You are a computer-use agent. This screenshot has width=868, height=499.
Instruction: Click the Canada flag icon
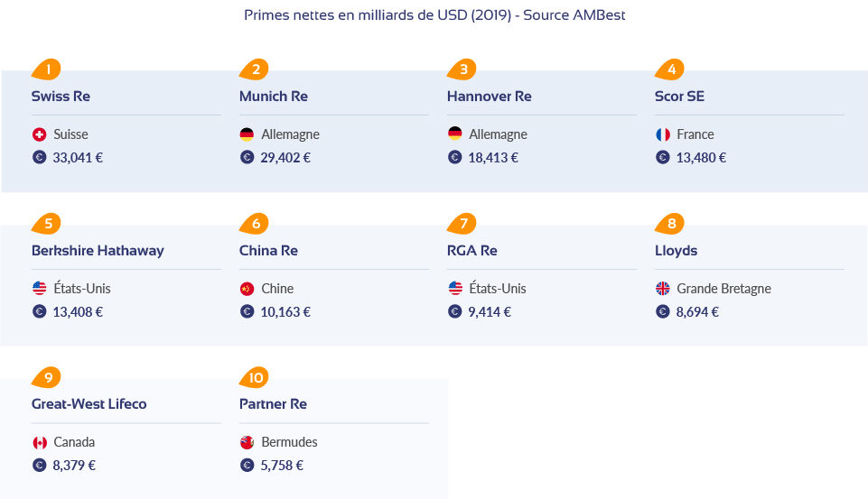(40, 442)
